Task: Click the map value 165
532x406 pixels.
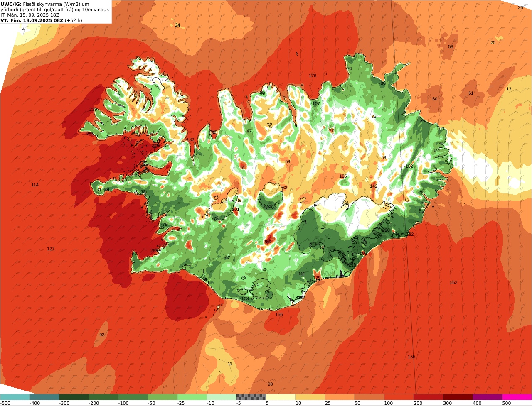Action: [x=343, y=176]
